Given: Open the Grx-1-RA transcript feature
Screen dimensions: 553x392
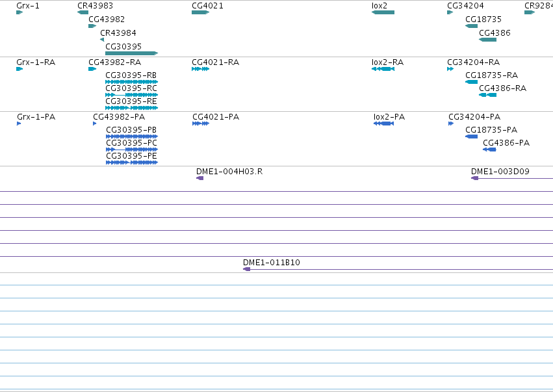Looking at the screenshot, I should coord(19,69).
